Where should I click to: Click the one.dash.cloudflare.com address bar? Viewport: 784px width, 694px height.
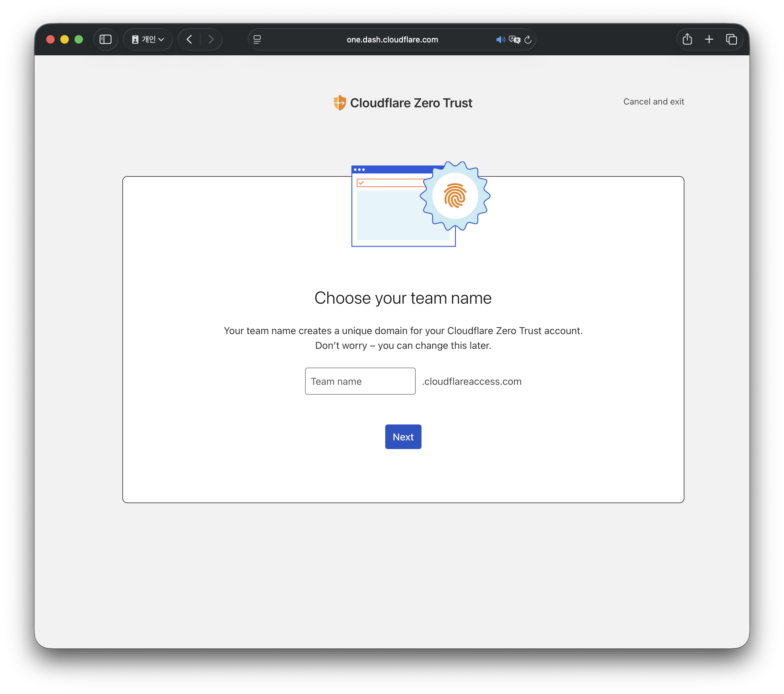[x=392, y=39]
